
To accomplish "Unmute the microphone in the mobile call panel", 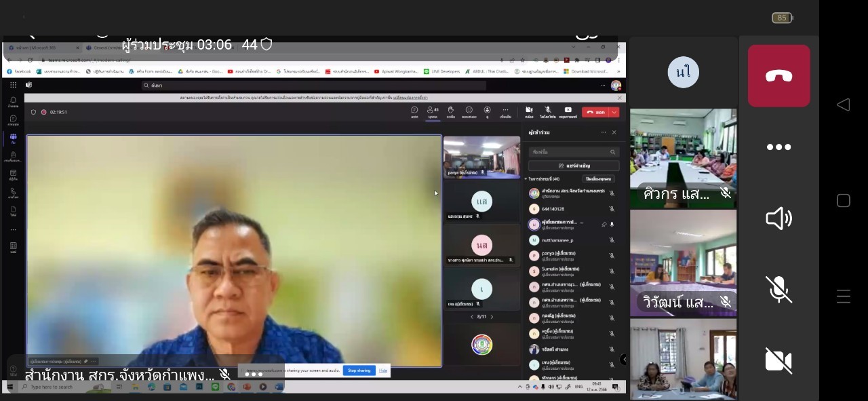I will coord(778,289).
